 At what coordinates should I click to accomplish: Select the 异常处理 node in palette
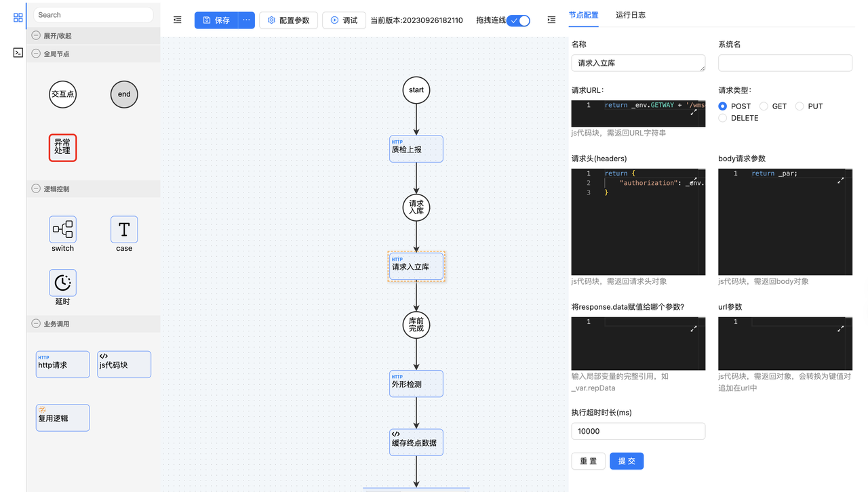[x=62, y=147]
